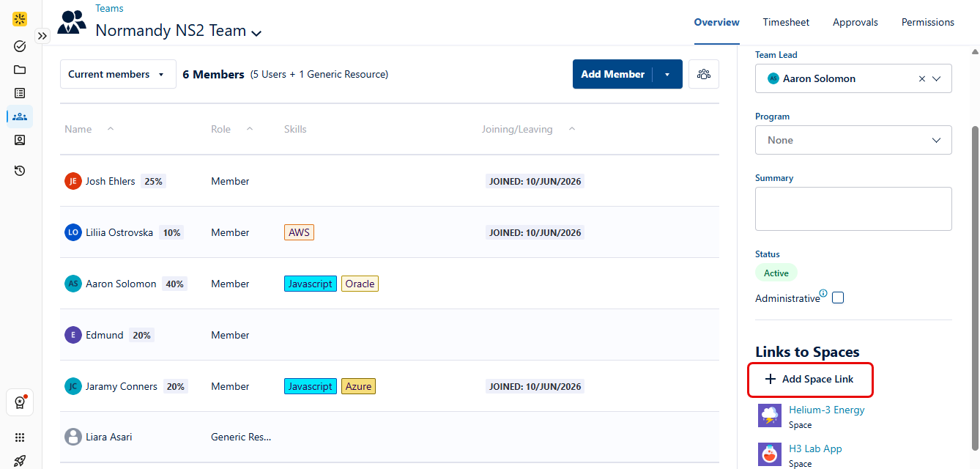The height and width of the screenshot is (469, 980).
Task: Open the Add Member dropdown arrow
Action: (667, 74)
